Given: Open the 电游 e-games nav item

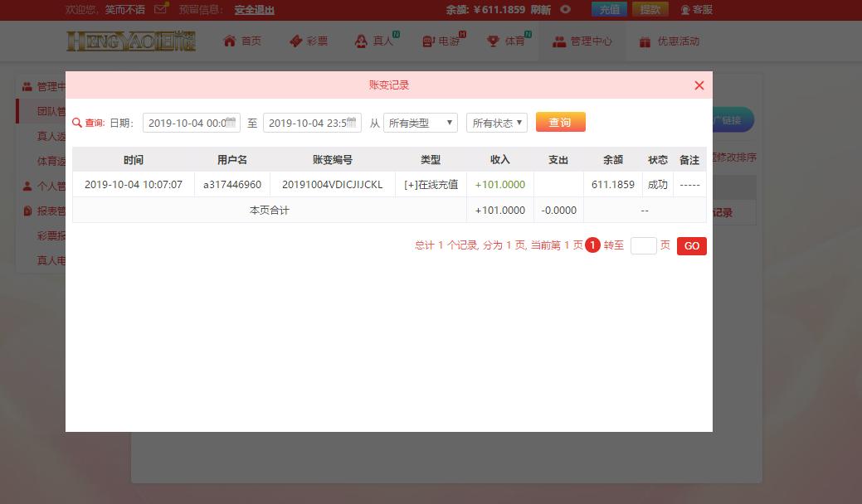Looking at the screenshot, I should pyautogui.click(x=442, y=41).
